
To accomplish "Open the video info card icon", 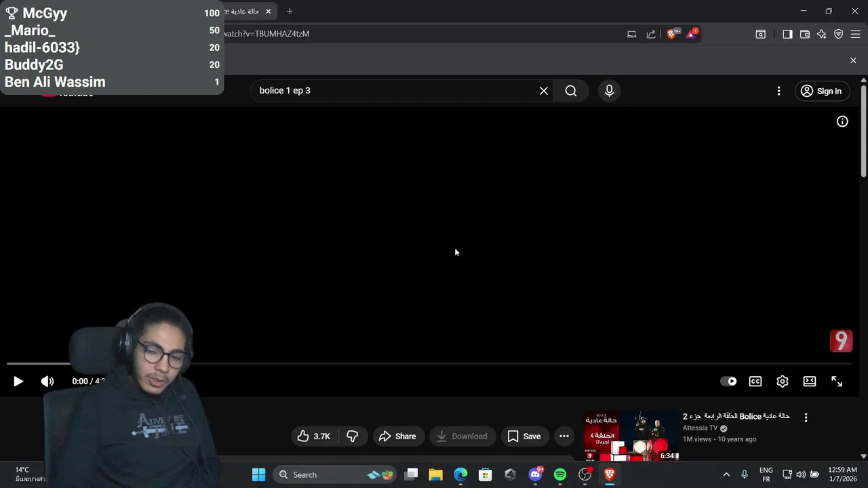I will click(842, 121).
